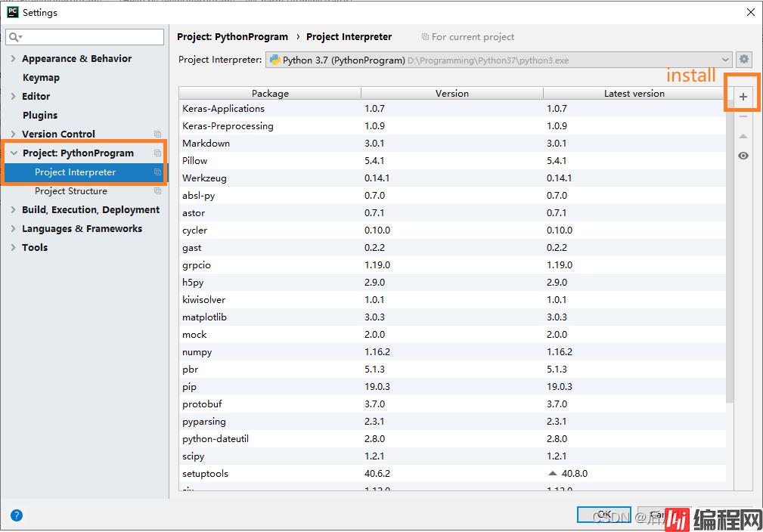
Task: Click the help question mark icon
Action: 17,515
